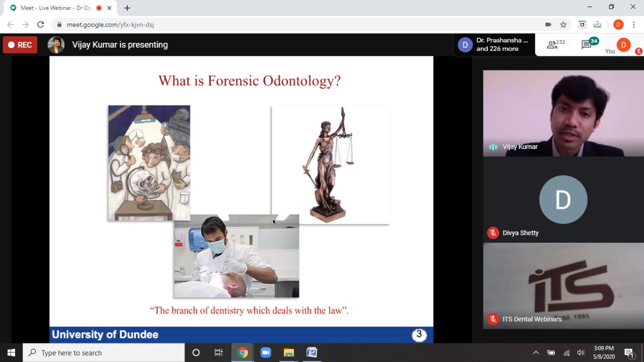Screen dimensions: 644x362
Task: Select the Meet - Live Webinar tab
Action: click(55, 8)
